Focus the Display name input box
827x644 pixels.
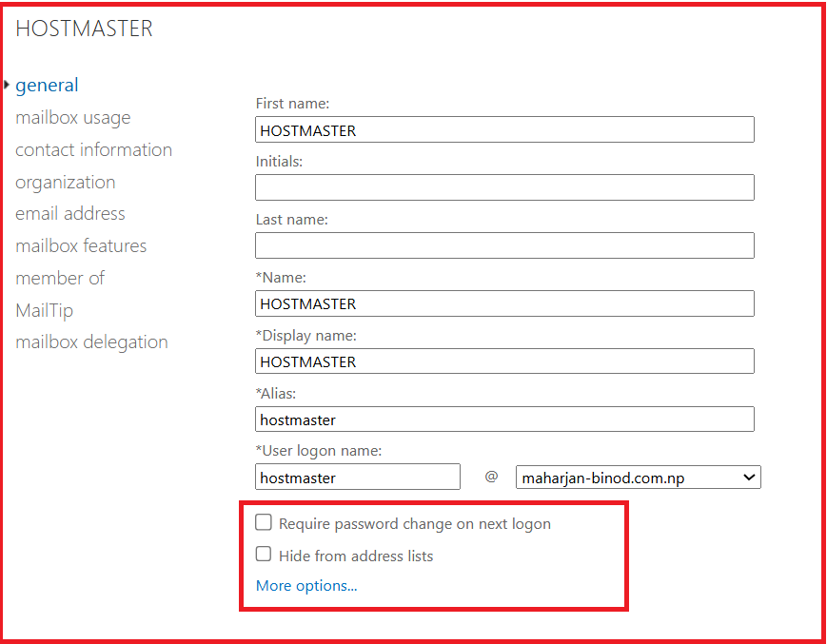[x=504, y=361]
